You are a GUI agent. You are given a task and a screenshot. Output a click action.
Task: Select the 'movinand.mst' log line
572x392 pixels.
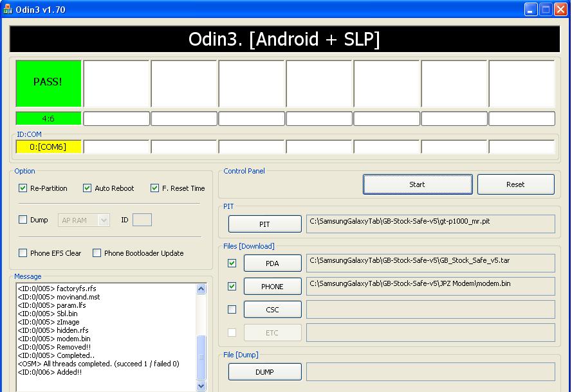[x=59, y=297]
